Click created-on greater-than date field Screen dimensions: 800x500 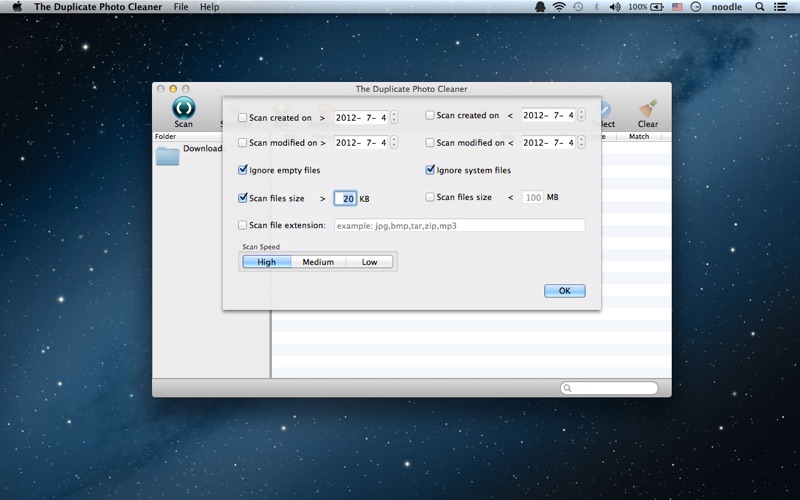click(361, 117)
